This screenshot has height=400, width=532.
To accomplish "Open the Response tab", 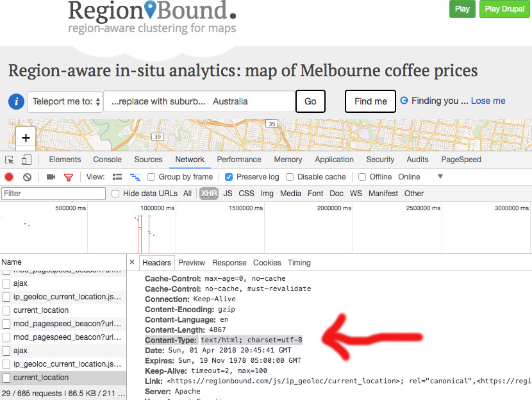I will tap(229, 263).
